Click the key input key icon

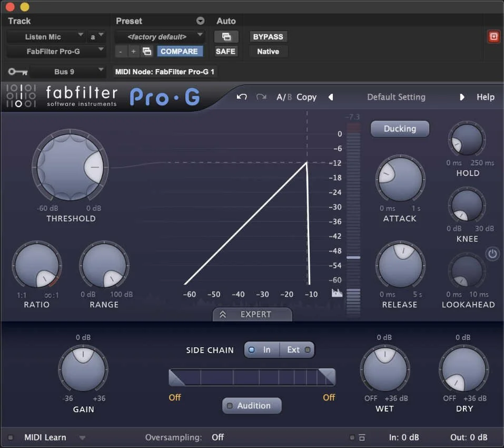[x=18, y=72]
